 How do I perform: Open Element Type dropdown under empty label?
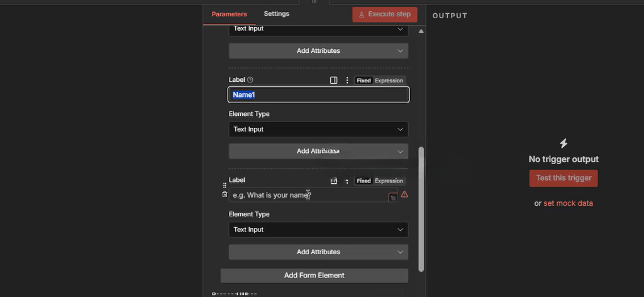click(318, 230)
